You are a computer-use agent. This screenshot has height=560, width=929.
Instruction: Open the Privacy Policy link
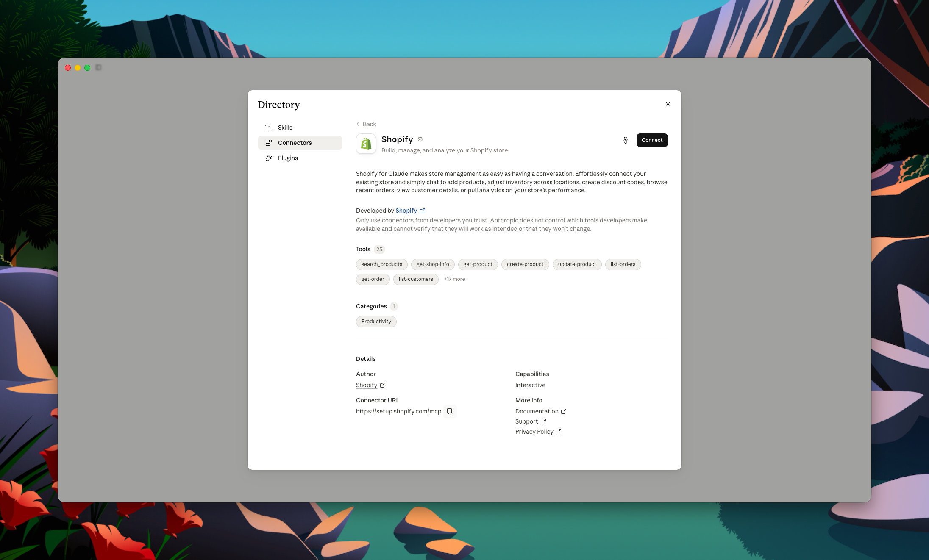534,432
